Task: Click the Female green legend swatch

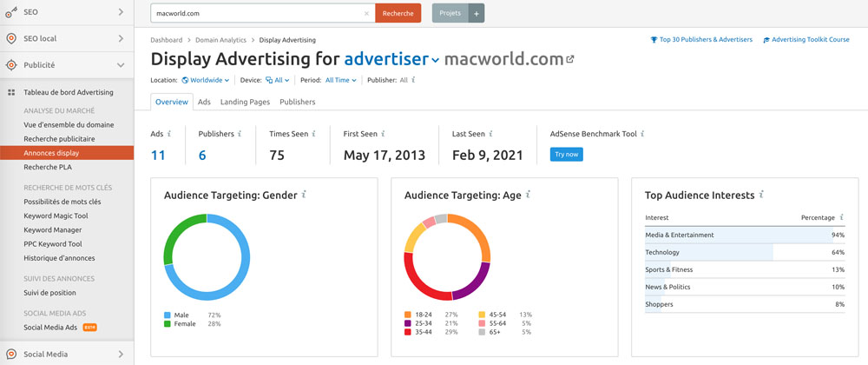Action: pos(168,323)
